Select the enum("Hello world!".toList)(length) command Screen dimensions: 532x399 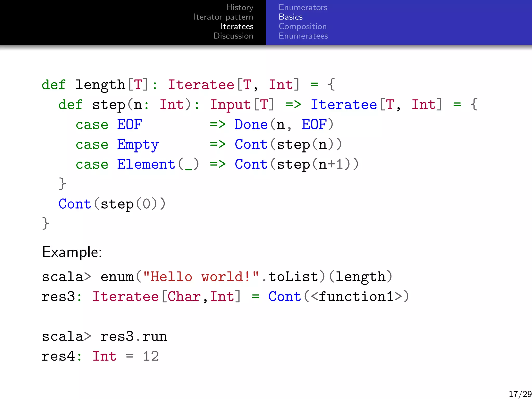(246, 277)
